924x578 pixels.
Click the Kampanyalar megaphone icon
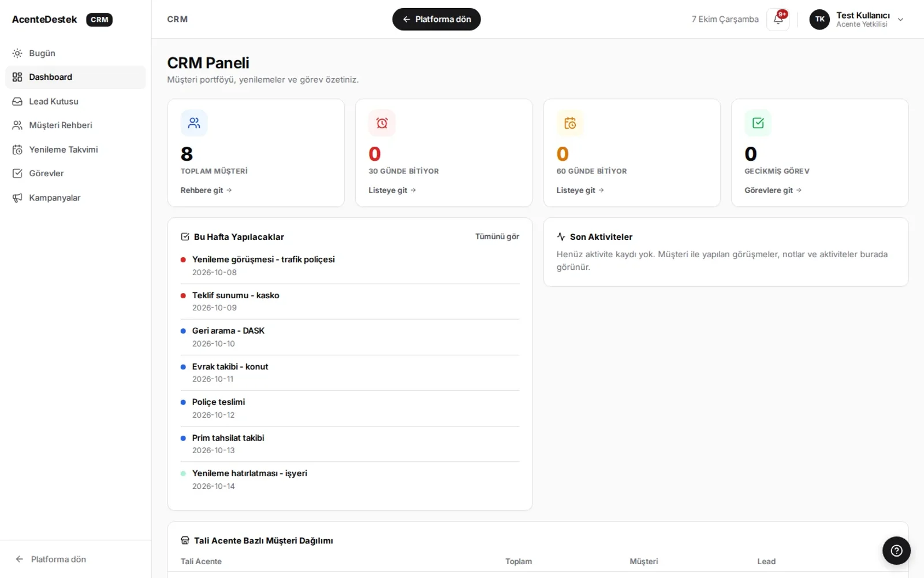tap(17, 198)
